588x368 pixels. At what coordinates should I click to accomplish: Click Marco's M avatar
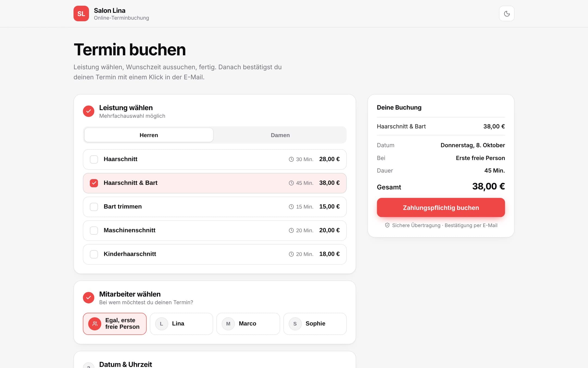228,324
